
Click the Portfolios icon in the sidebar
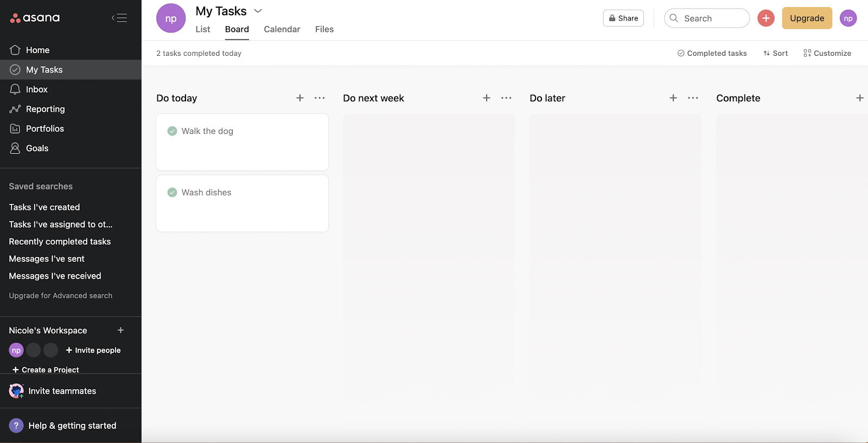(x=15, y=129)
